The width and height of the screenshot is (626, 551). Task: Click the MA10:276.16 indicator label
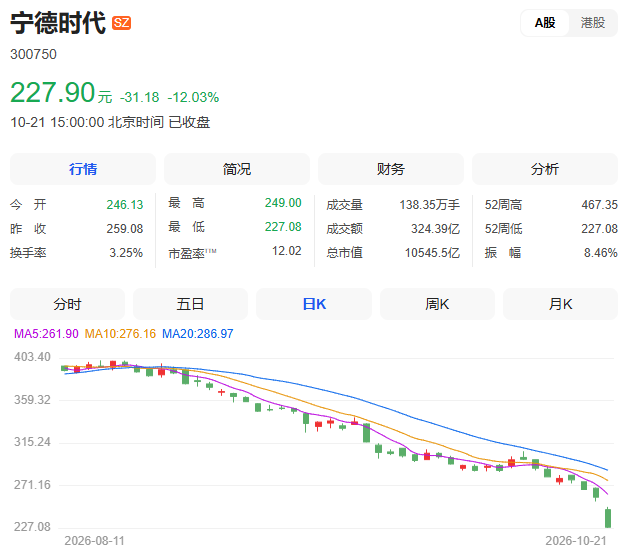pyautogui.click(x=120, y=334)
